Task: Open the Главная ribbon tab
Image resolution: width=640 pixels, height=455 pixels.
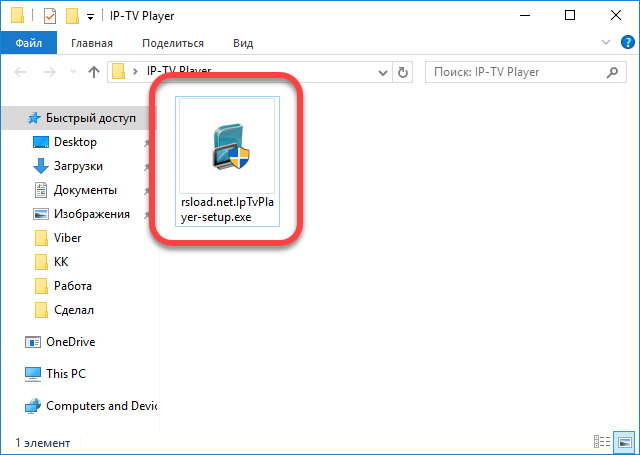Action: [92, 43]
